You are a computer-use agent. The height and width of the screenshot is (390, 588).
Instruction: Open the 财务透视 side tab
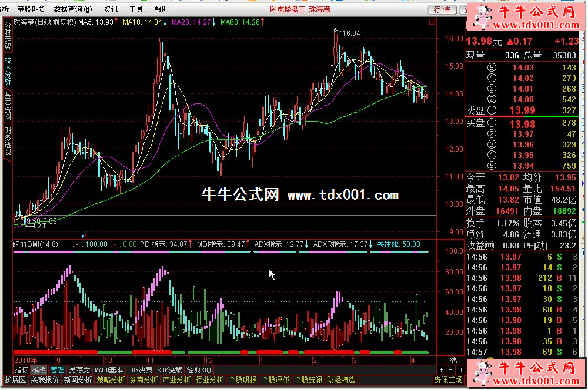coord(8,142)
